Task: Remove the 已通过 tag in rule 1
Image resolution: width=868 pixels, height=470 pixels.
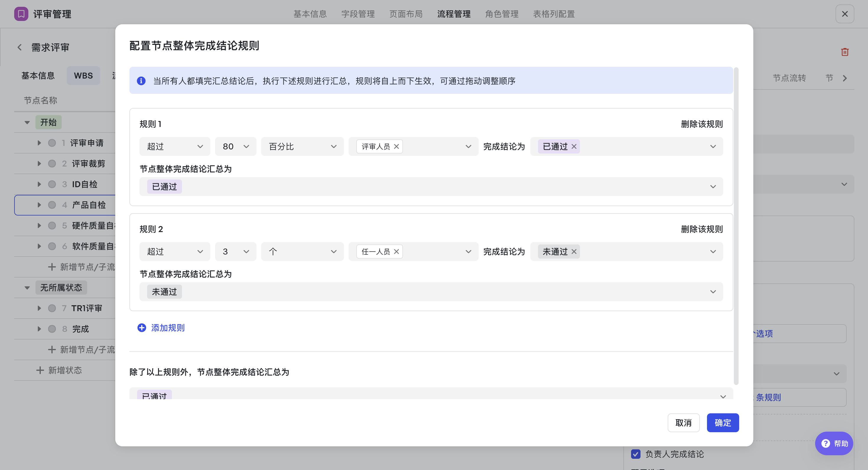Action: (x=574, y=146)
